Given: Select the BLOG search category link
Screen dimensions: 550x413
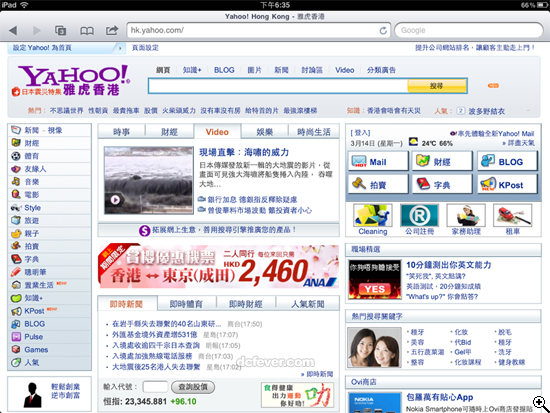Looking at the screenshot, I should tap(224, 70).
